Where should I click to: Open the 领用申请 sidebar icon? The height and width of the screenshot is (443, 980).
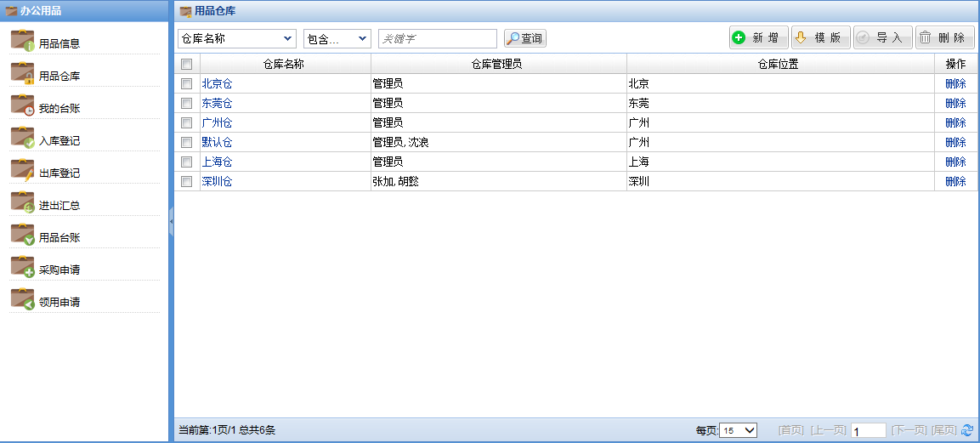(23, 299)
